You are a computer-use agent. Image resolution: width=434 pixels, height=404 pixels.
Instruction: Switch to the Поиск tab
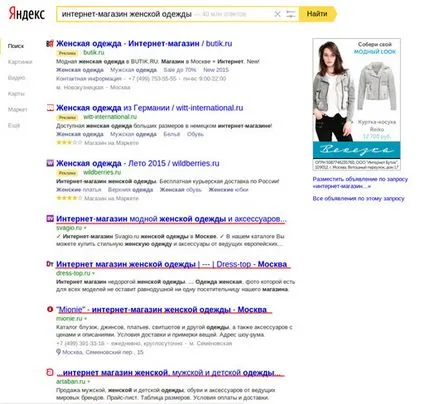(x=16, y=46)
